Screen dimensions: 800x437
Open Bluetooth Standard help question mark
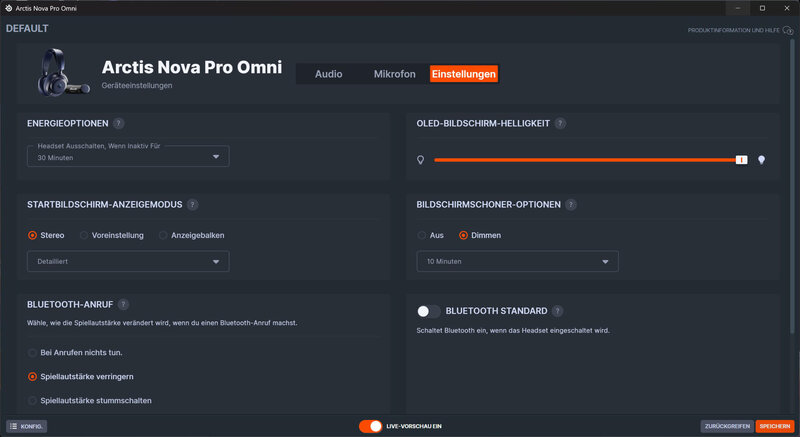point(558,311)
